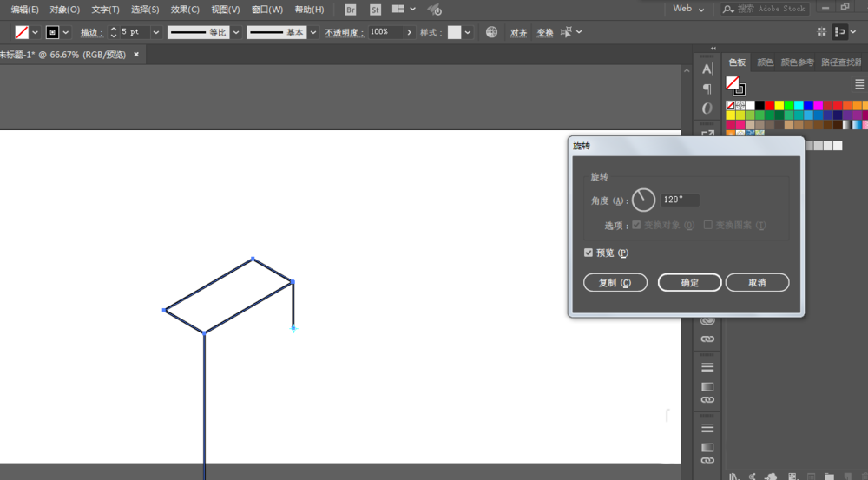Switch to the 颜色参考 tab
Screen dimensions: 868x480
coord(797,62)
